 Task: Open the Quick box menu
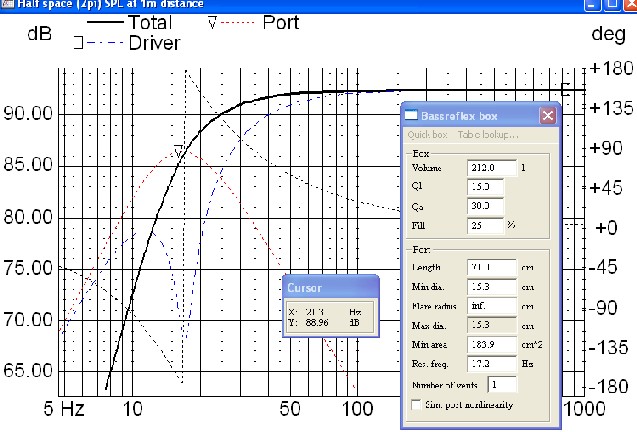pyautogui.click(x=427, y=135)
